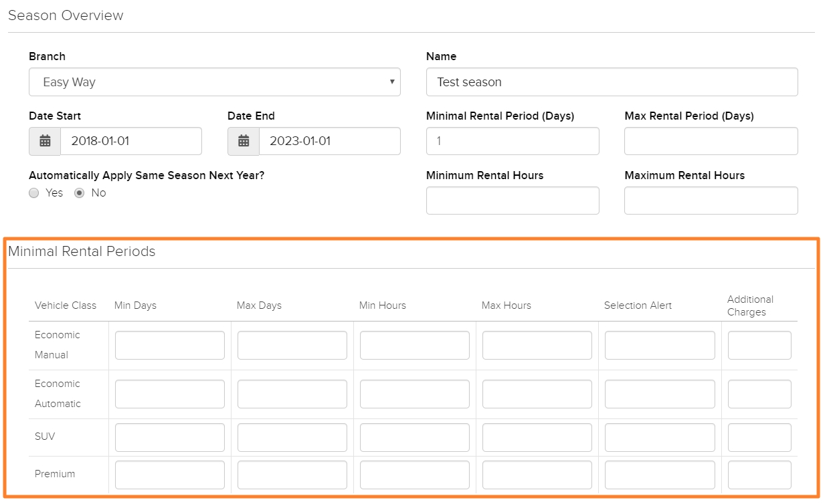This screenshot has height=504, width=829.
Task: Click Additional Charges field for Economic Automatic
Action: point(759,394)
